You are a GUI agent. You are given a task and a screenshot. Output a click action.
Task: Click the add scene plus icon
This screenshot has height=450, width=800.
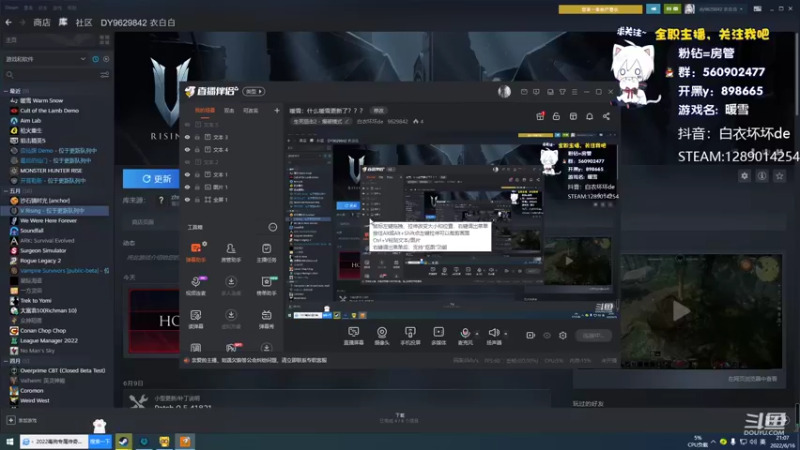point(277,110)
